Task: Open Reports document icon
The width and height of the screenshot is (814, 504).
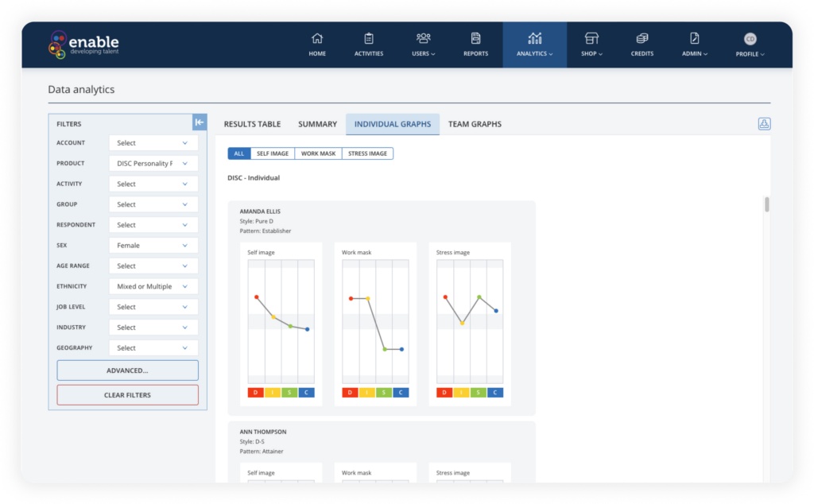Action: [x=475, y=38]
